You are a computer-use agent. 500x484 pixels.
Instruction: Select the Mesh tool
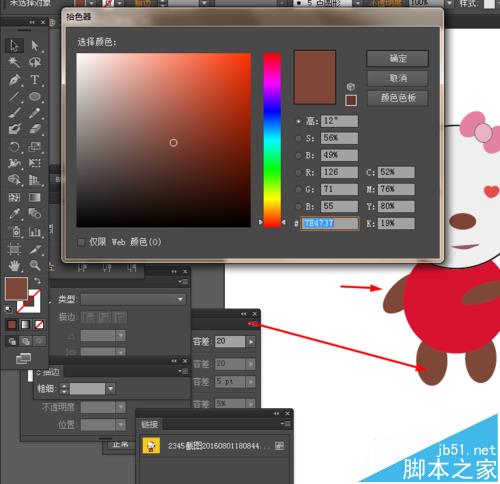pyautogui.click(x=14, y=197)
